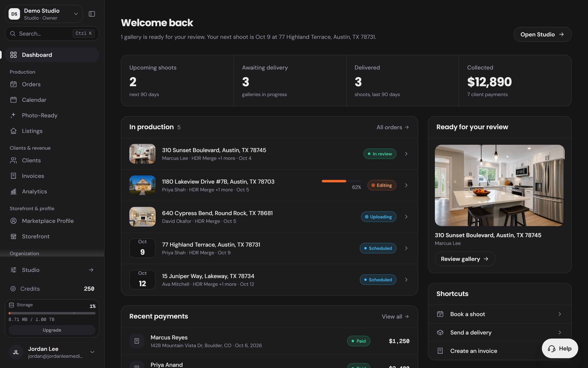Click the 640 Cypress Bend living room thumbnail
Screen dimensions: 588x368
[142, 217]
